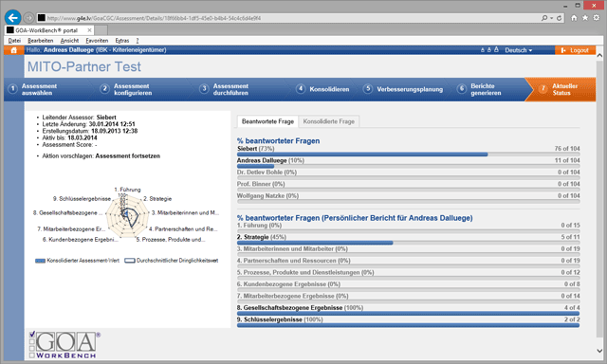Click the page scrollbar down arrow

(x=599, y=351)
